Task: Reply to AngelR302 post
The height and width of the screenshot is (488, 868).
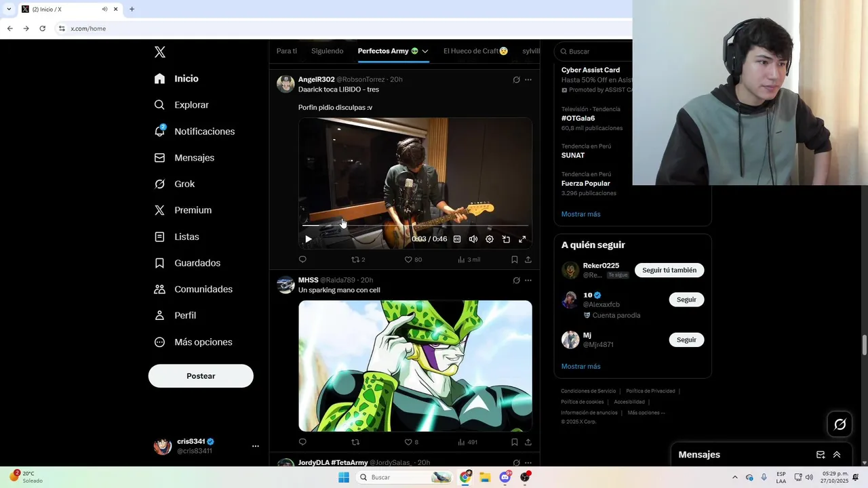Action: (302, 259)
